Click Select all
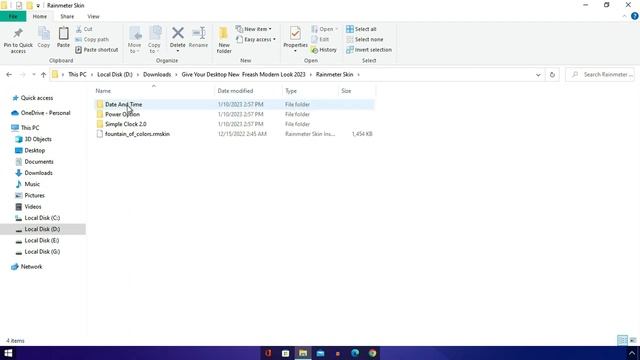640x360 pixels. [x=361, y=29]
